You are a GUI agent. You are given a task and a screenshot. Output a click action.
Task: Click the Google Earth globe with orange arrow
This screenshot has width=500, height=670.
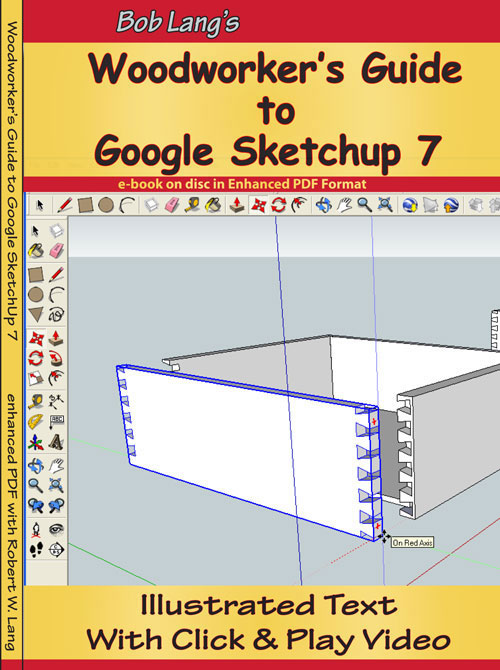coord(451,205)
